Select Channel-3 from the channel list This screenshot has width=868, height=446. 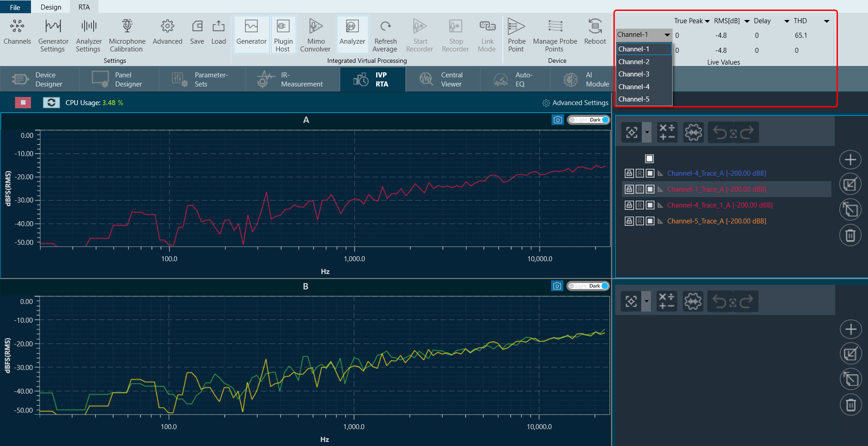point(644,74)
